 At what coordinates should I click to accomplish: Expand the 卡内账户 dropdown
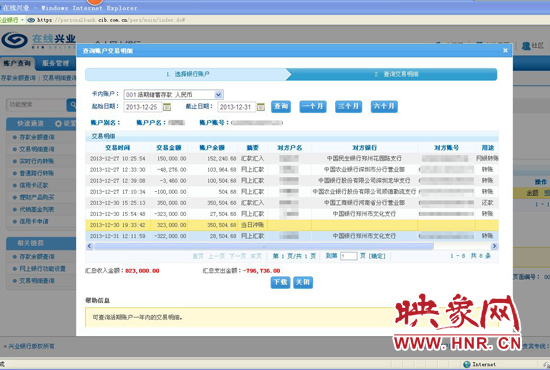(x=218, y=95)
